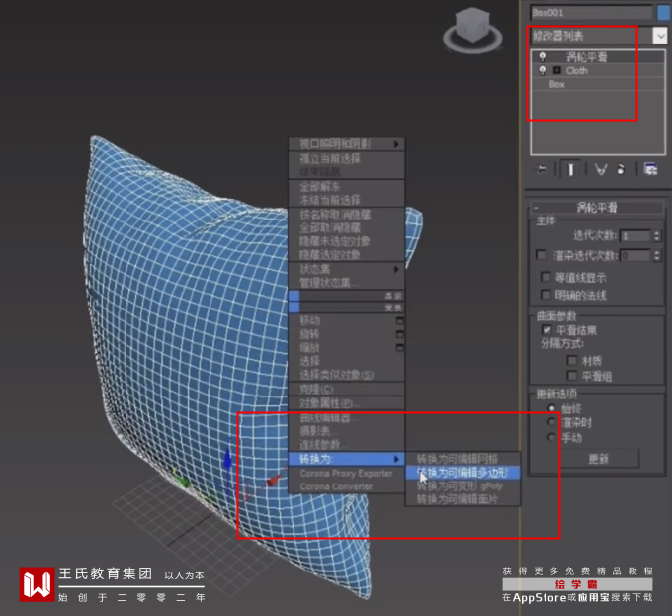Click Make Unique icon
The image size is (672, 616).
point(601,170)
